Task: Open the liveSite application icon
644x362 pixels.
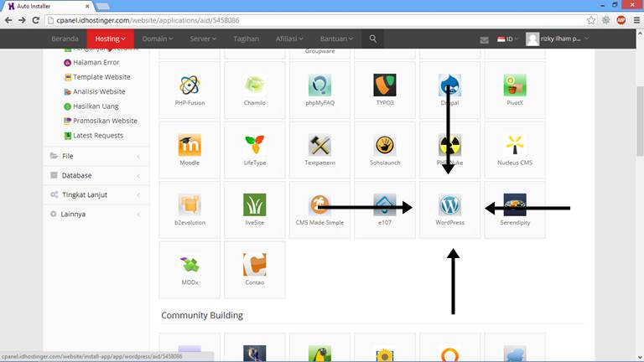Action: point(254,204)
